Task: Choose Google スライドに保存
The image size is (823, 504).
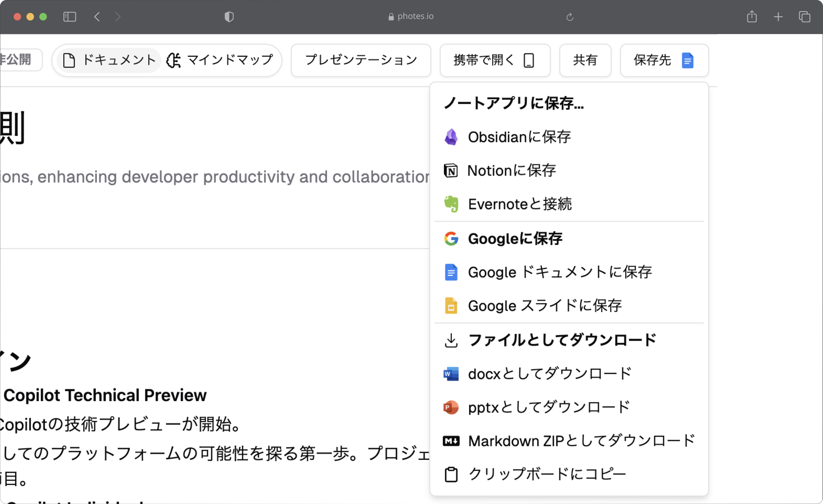Action: pyautogui.click(x=569, y=306)
